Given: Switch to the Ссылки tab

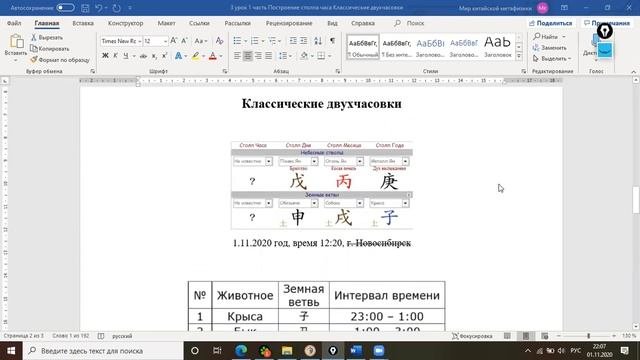Looking at the screenshot, I should tap(199, 23).
